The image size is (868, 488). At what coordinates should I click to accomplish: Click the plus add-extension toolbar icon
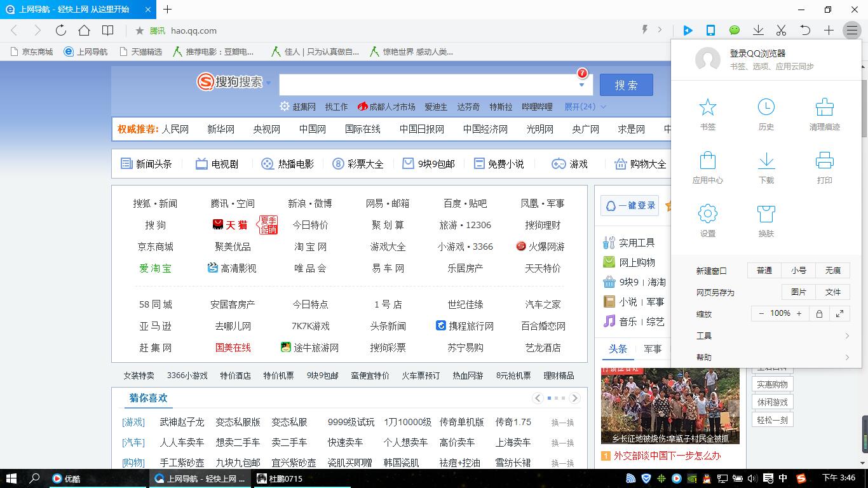tap(829, 30)
